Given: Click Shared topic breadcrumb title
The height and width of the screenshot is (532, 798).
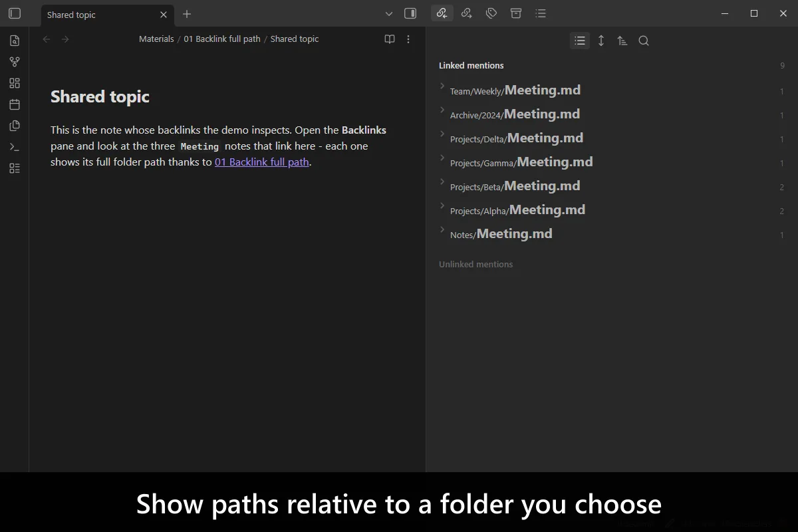Looking at the screenshot, I should point(295,39).
